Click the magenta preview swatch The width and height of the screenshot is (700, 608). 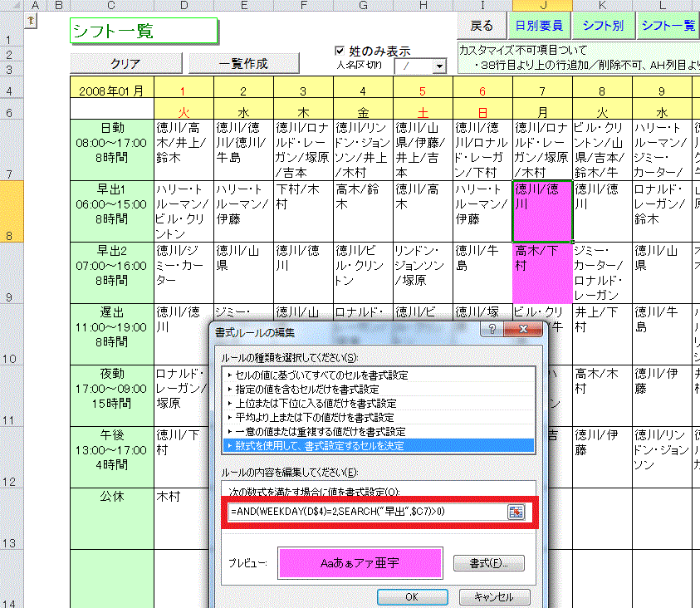(x=360, y=563)
